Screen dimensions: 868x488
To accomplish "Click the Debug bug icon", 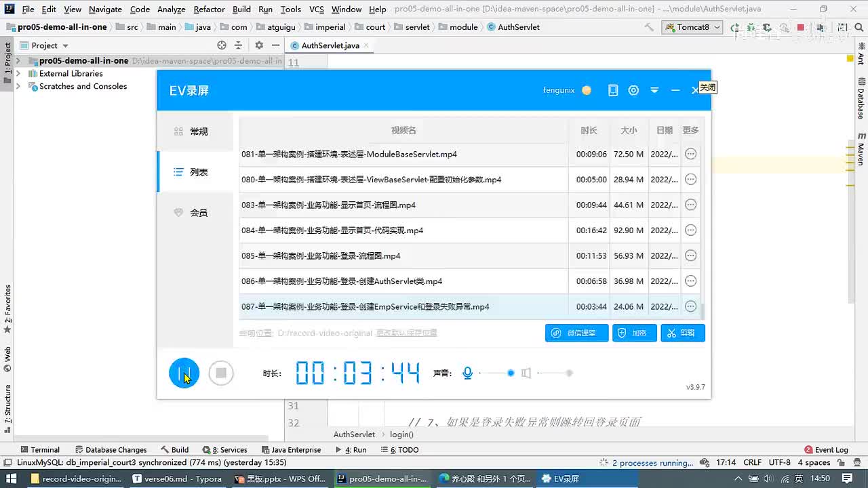I will [751, 27].
